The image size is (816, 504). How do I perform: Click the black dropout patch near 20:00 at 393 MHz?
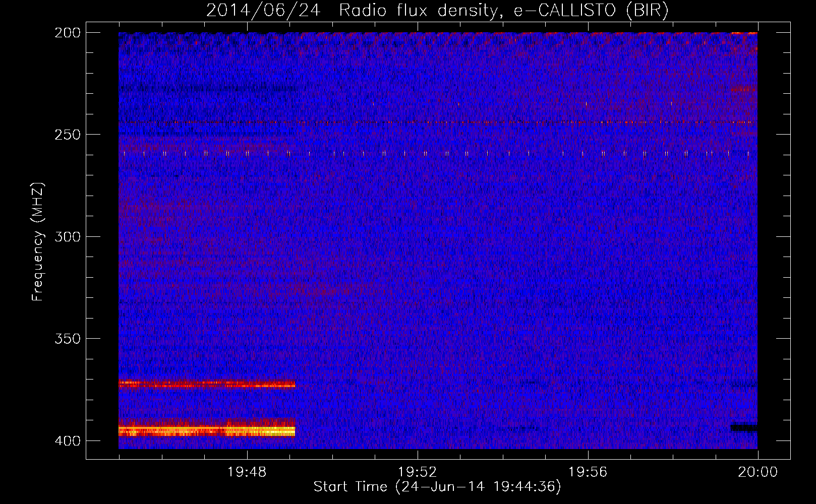[744, 428]
